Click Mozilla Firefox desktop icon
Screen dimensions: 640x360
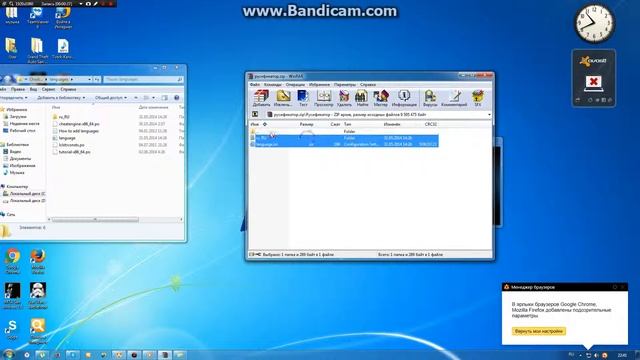point(38,261)
